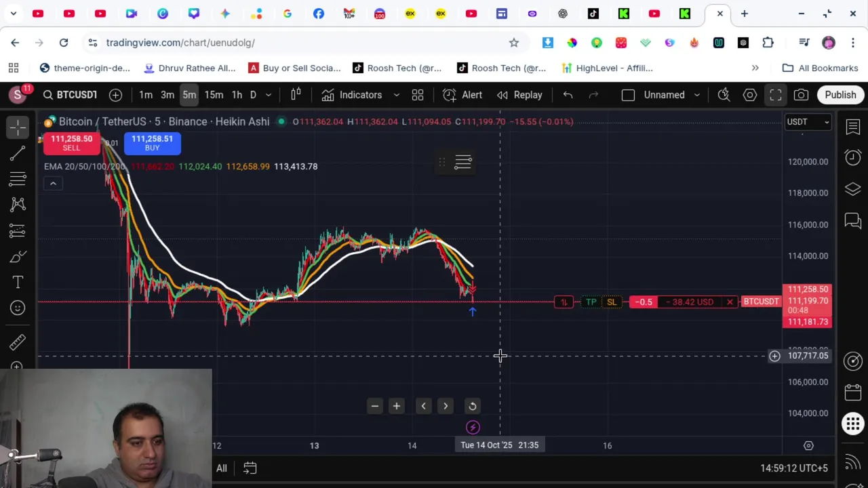Image resolution: width=868 pixels, height=488 pixels.
Task: Open Chrome tab search dropdown
Action: (14, 14)
